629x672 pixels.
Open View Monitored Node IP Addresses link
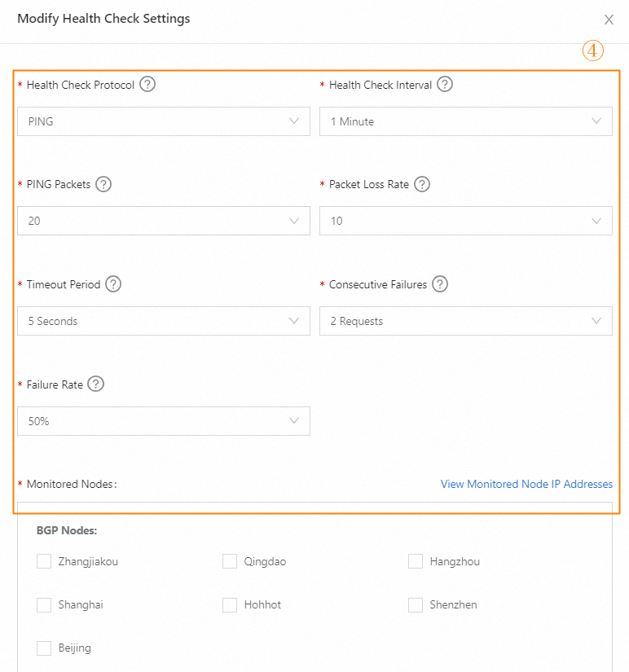pyautogui.click(x=526, y=484)
